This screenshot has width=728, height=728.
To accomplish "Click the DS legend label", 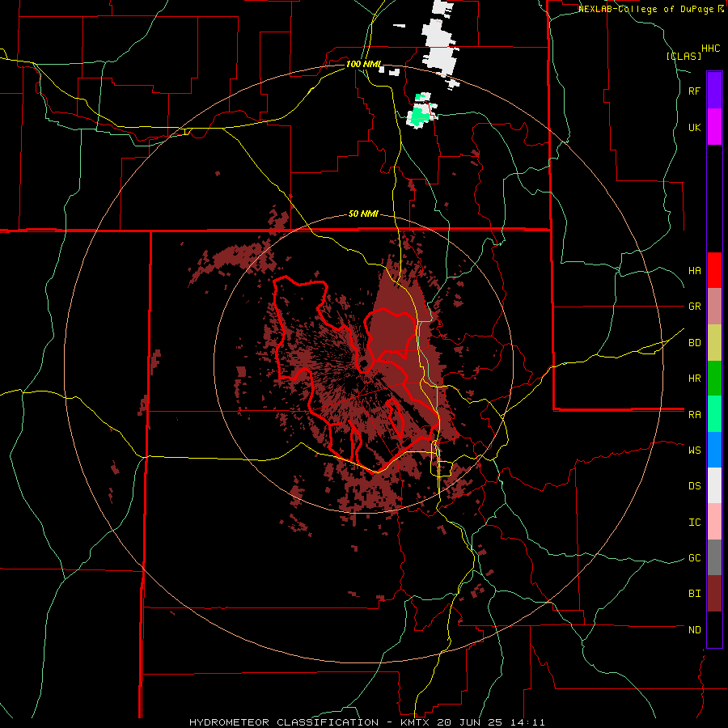I will (x=695, y=486).
